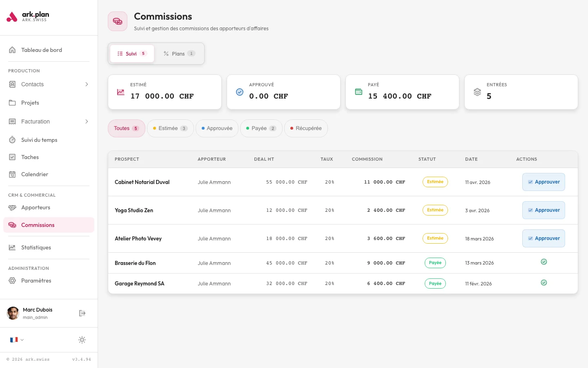The width and height of the screenshot is (588, 368).
Task: Filter commissions by Payée status
Action: (x=261, y=128)
